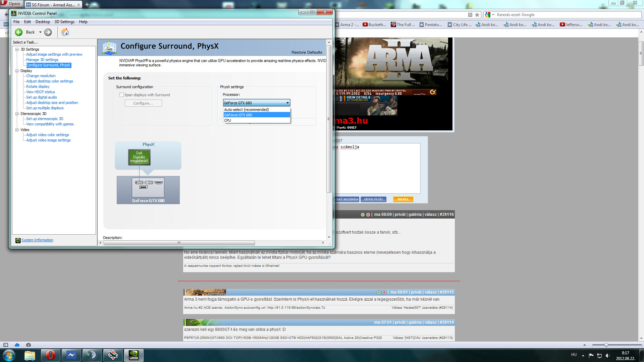Click the Google search input field
The width and height of the screenshot is (644, 362).
click(x=567, y=15)
